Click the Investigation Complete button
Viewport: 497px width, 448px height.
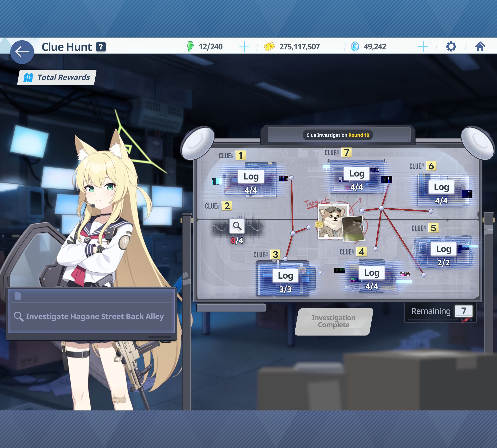[334, 321]
